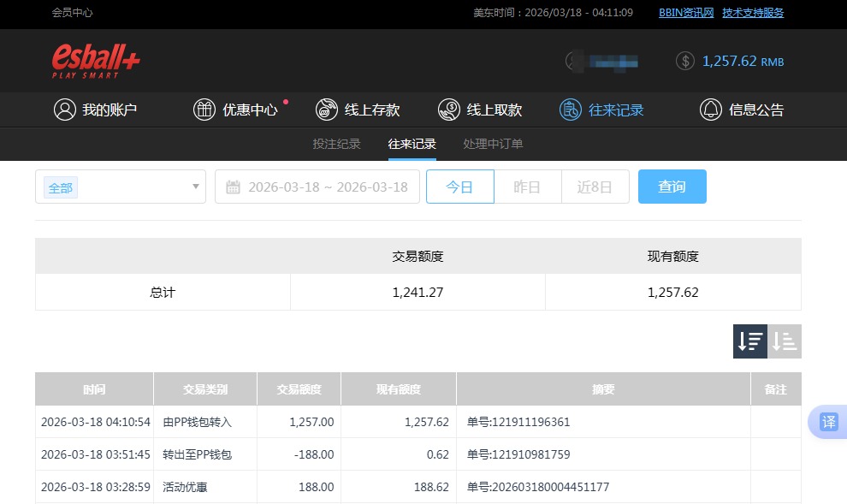847x504 pixels.
Task: Open the 线上取款 withdrawal icon
Action: 448,110
